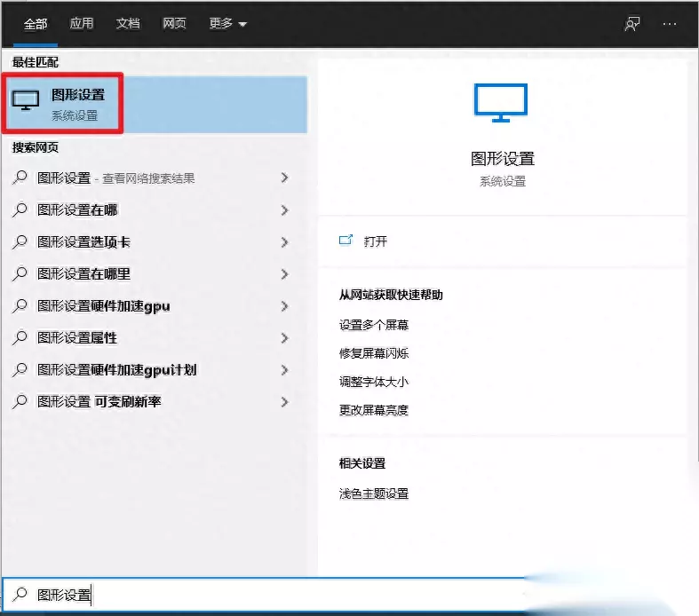
Task: Click the open-window icon beside 打开
Action: coord(346,241)
